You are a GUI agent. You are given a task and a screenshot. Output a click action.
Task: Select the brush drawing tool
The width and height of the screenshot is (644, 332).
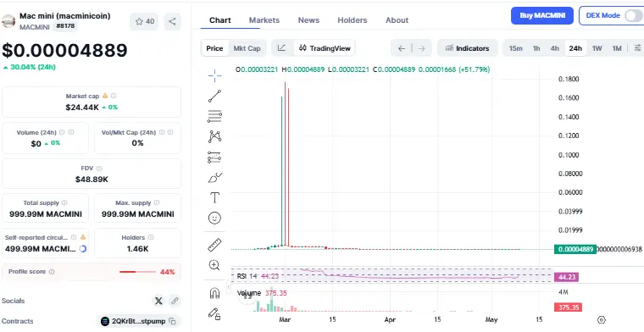[214, 178]
